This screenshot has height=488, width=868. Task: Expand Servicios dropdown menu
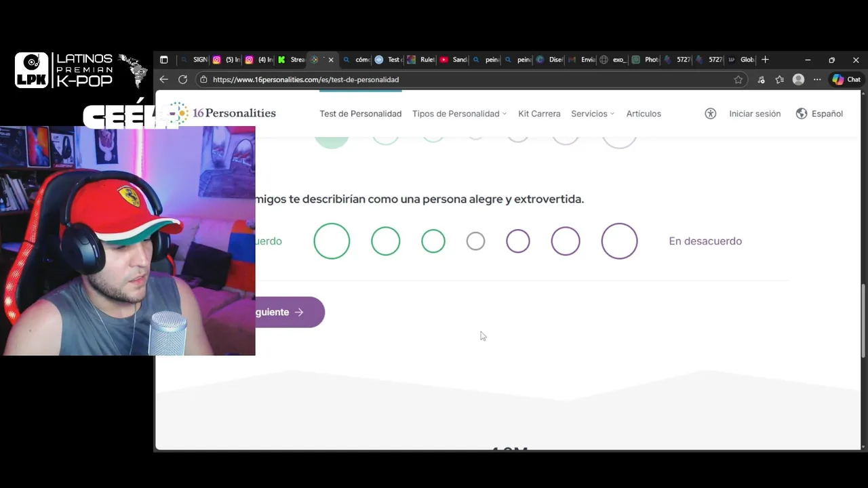(593, 114)
